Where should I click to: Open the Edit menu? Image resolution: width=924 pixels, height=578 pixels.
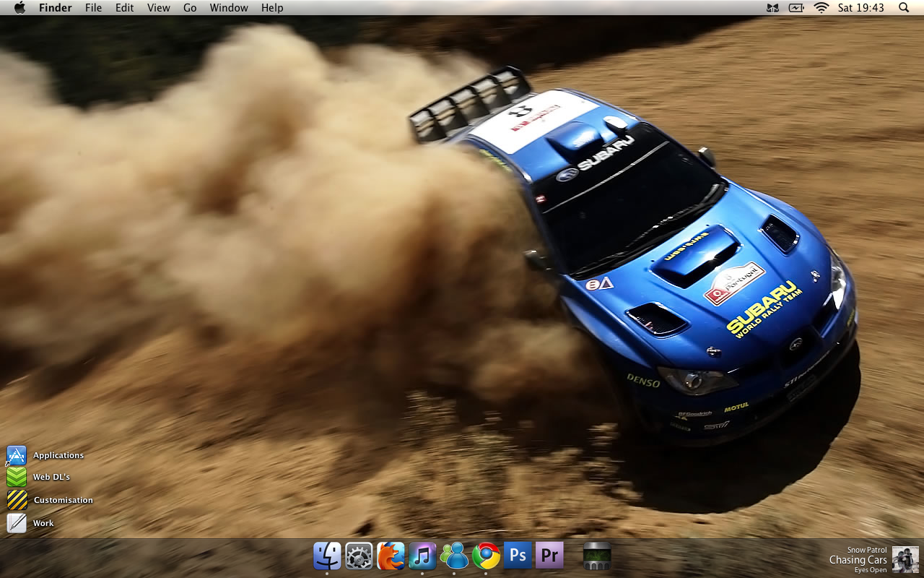click(125, 8)
